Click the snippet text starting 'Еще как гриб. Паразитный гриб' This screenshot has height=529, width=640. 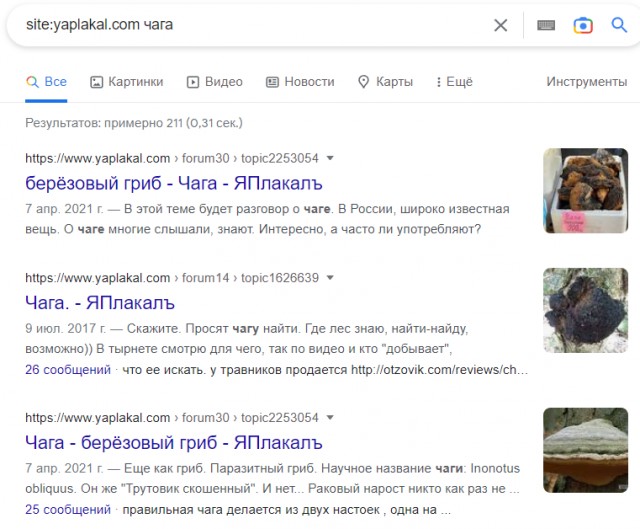[273, 478]
